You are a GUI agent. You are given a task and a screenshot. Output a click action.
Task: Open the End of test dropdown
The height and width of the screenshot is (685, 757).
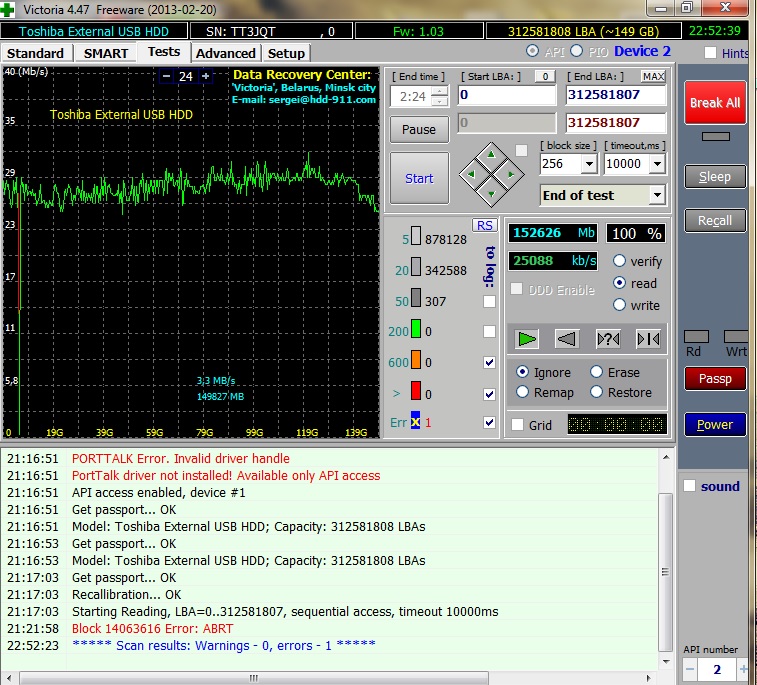(x=657, y=195)
